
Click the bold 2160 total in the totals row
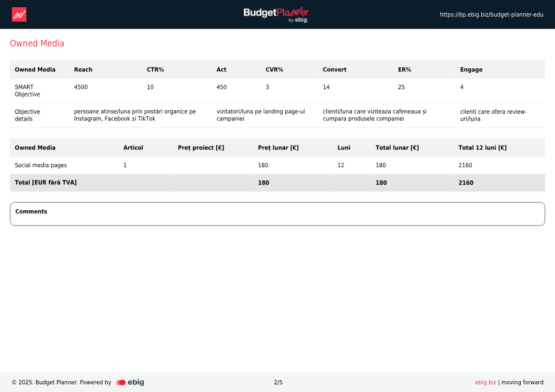(466, 183)
